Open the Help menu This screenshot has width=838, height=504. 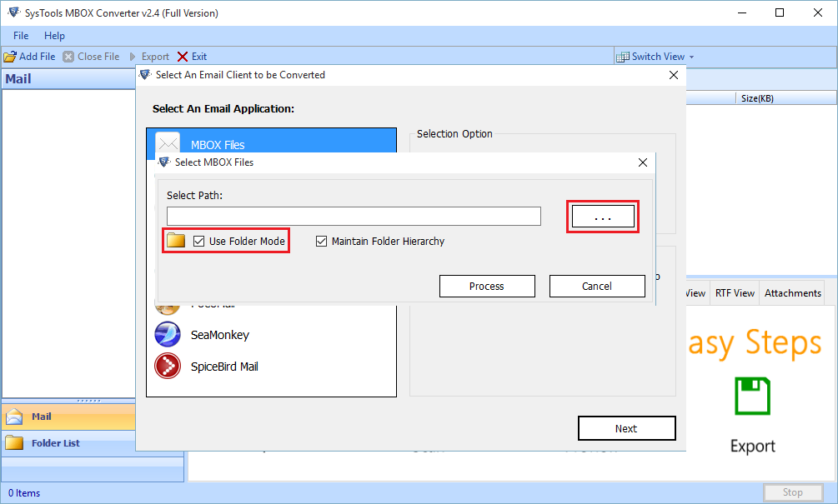coord(54,36)
